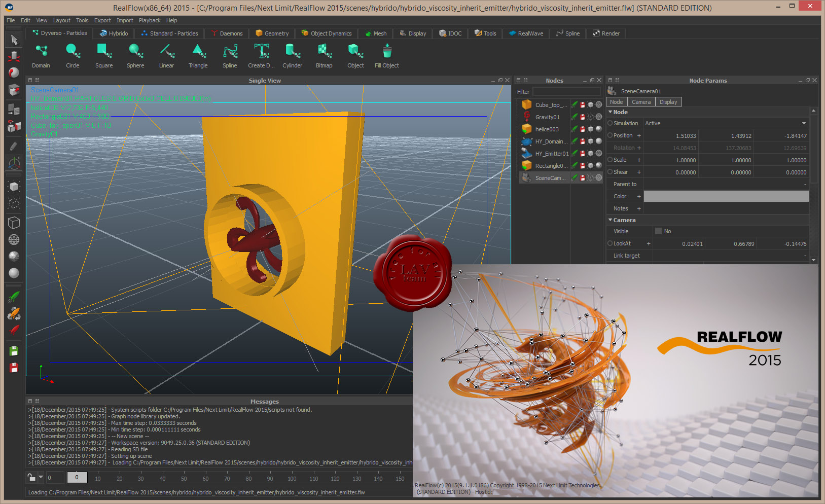Add a Sphere emitter
The image size is (825, 504).
(135, 56)
